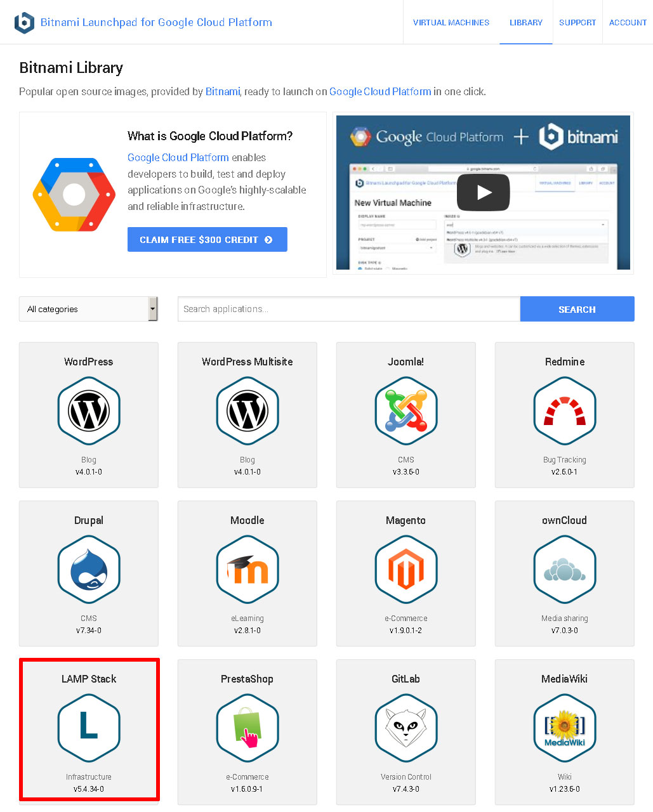
Task: Click the Drupal version v7.34-0
Action: [x=89, y=631]
